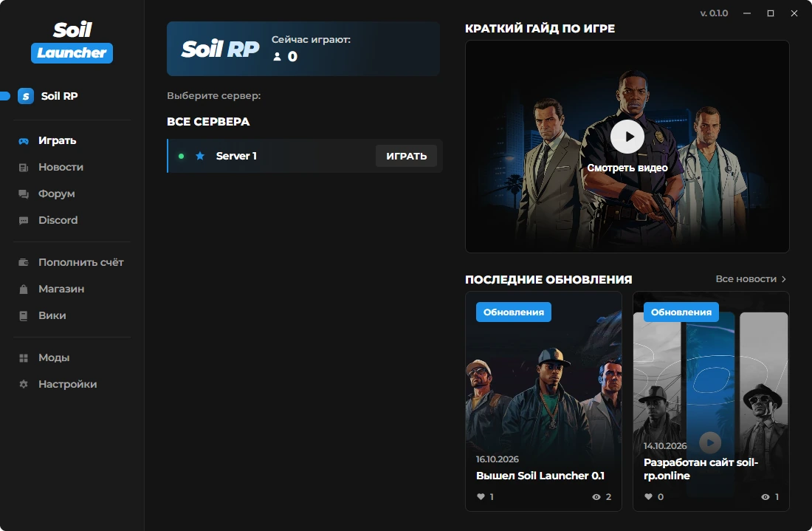
Task: Click the heart icon on soil-rp.online news card
Action: 648,496
